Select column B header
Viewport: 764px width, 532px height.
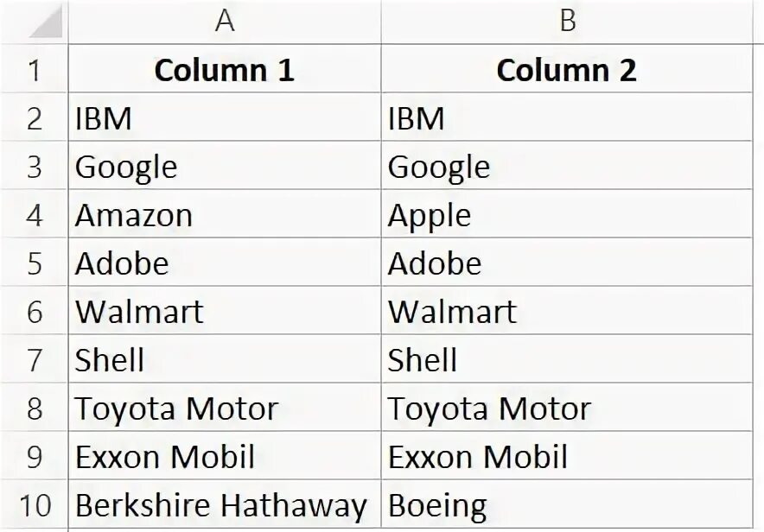point(567,22)
